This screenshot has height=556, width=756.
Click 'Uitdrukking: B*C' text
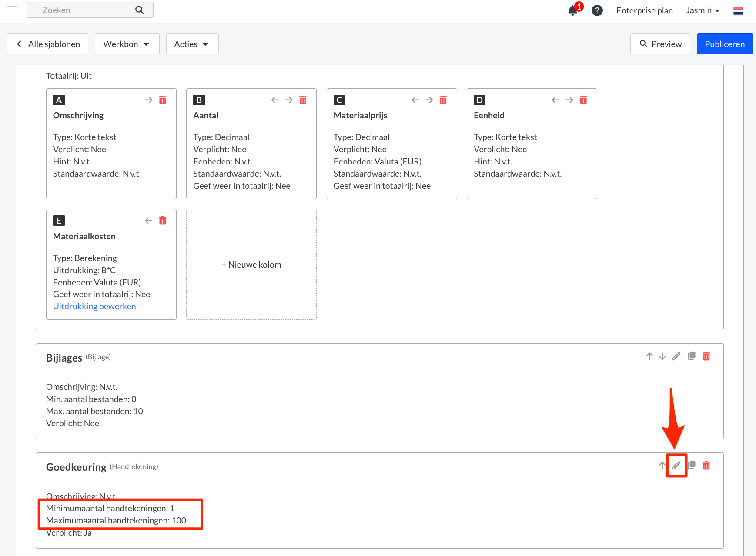[x=84, y=270]
